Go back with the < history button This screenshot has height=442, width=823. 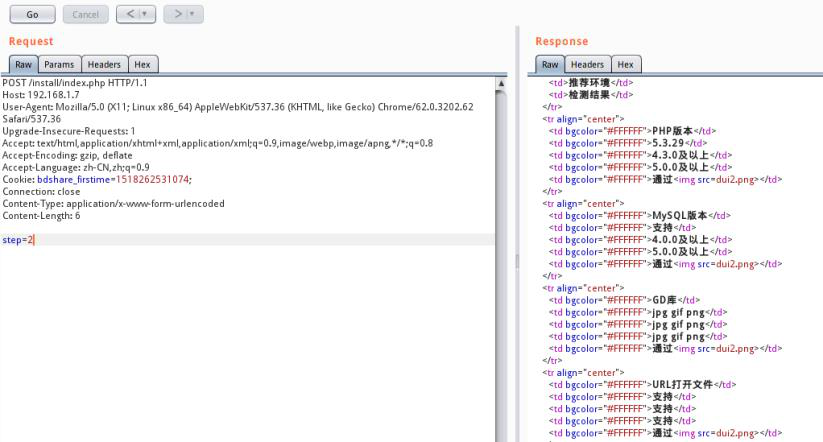click(130, 14)
